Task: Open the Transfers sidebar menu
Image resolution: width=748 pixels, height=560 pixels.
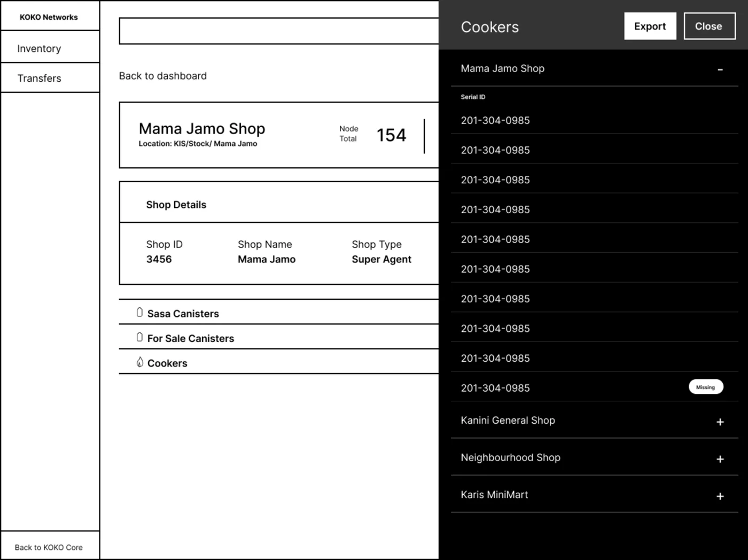Action: 50,78
